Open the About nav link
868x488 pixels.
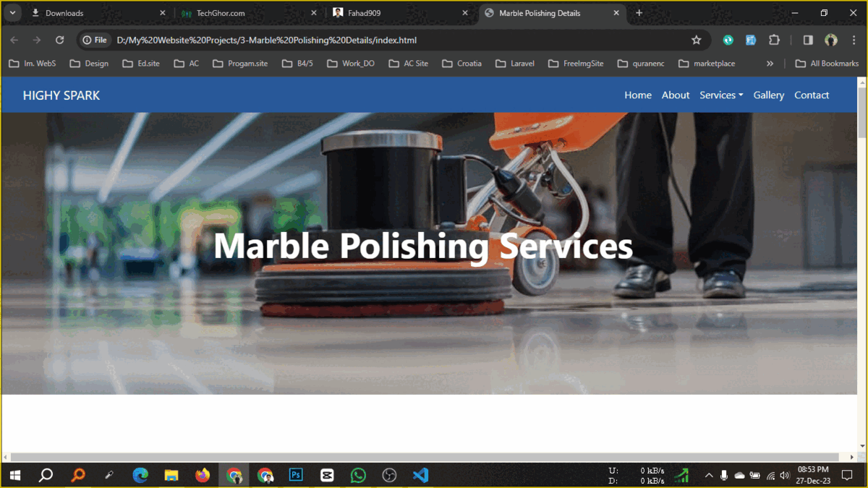(676, 95)
